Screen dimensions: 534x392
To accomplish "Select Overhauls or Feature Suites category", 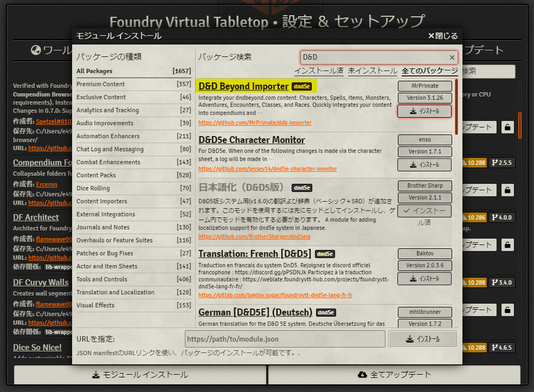I will (133, 240).
